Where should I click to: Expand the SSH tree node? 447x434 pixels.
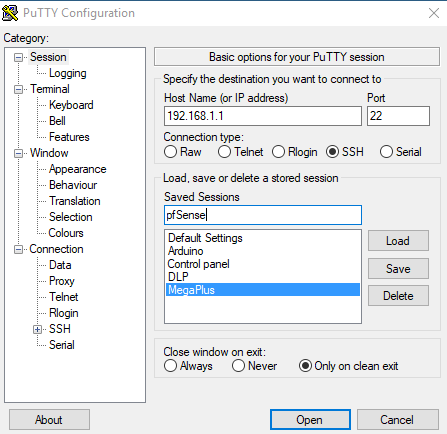pos(37,330)
